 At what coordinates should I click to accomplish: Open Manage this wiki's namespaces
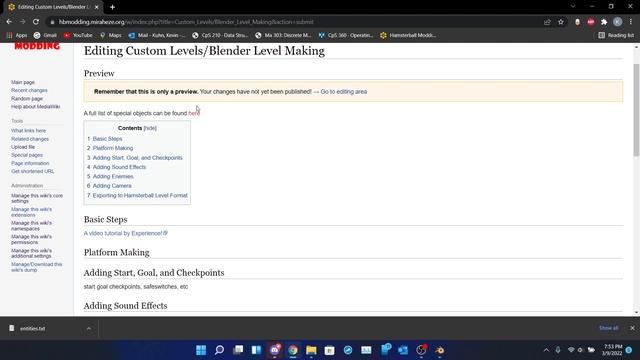(31, 226)
